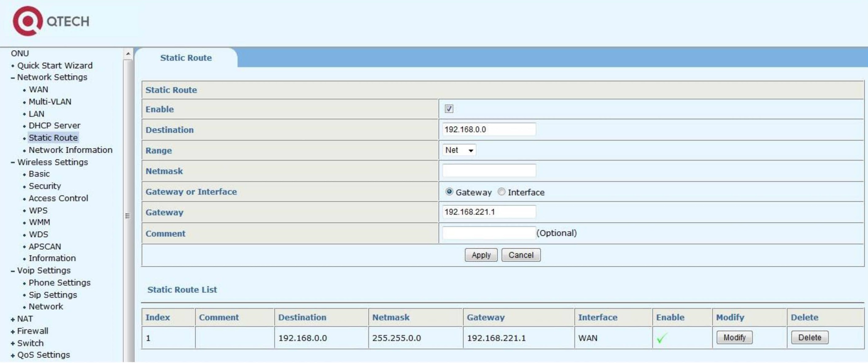Open the Range dropdown
This screenshot has width=868, height=363.
(x=459, y=150)
